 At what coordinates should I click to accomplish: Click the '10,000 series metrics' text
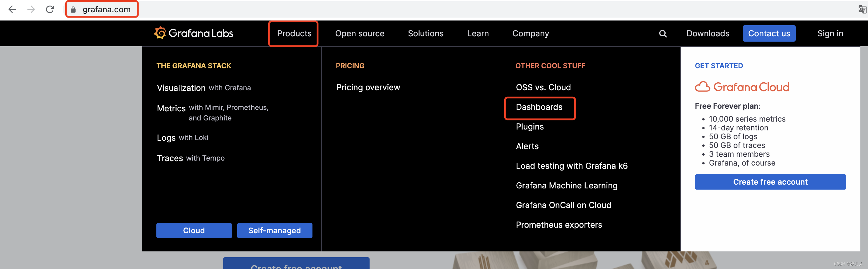pyautogui.click(x=747, y=119)
